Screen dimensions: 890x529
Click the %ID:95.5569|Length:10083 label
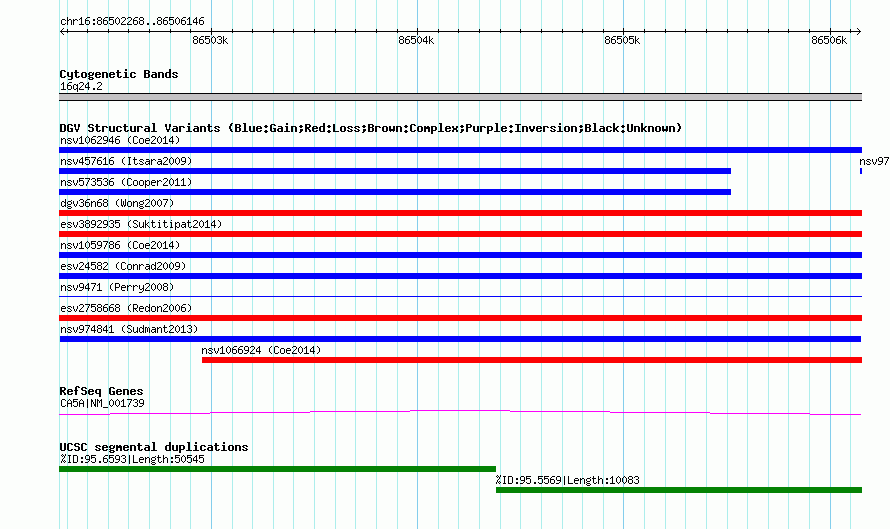(568, 480)
